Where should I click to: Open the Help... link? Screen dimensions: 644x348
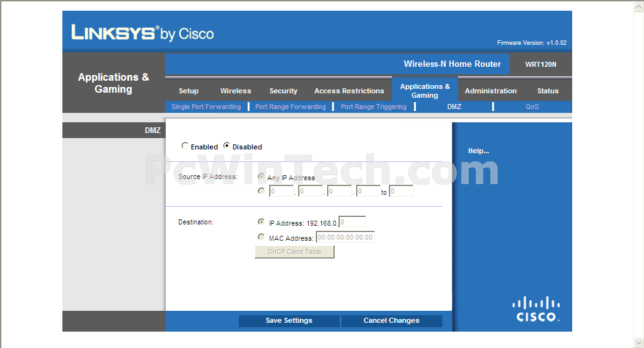(x=478, y=151)
